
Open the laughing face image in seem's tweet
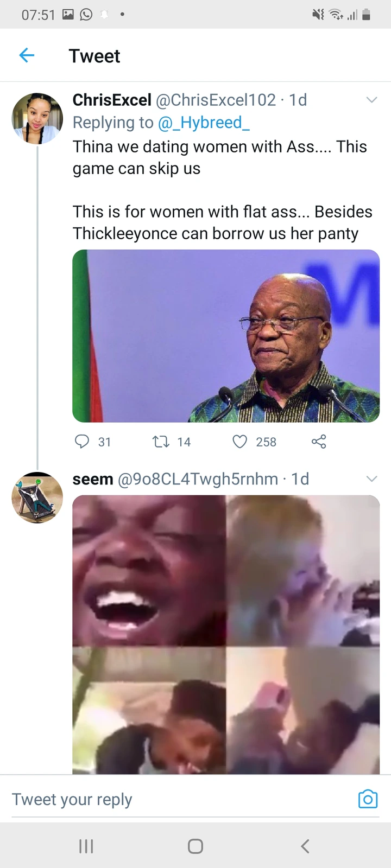[149, 571]
